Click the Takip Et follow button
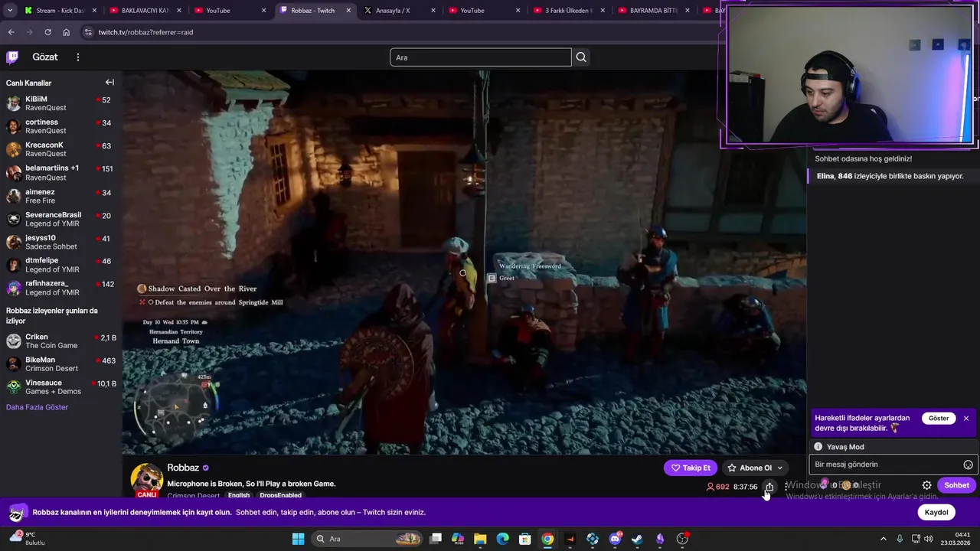The height and width of the screenshot is (551, 980). (x=691, y=468)
